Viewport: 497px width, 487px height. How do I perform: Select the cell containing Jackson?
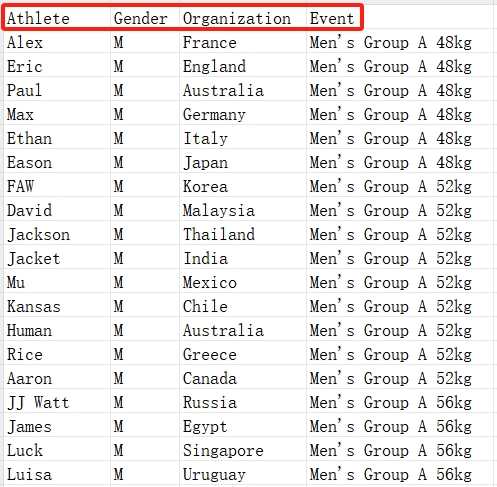coord(57,234)
